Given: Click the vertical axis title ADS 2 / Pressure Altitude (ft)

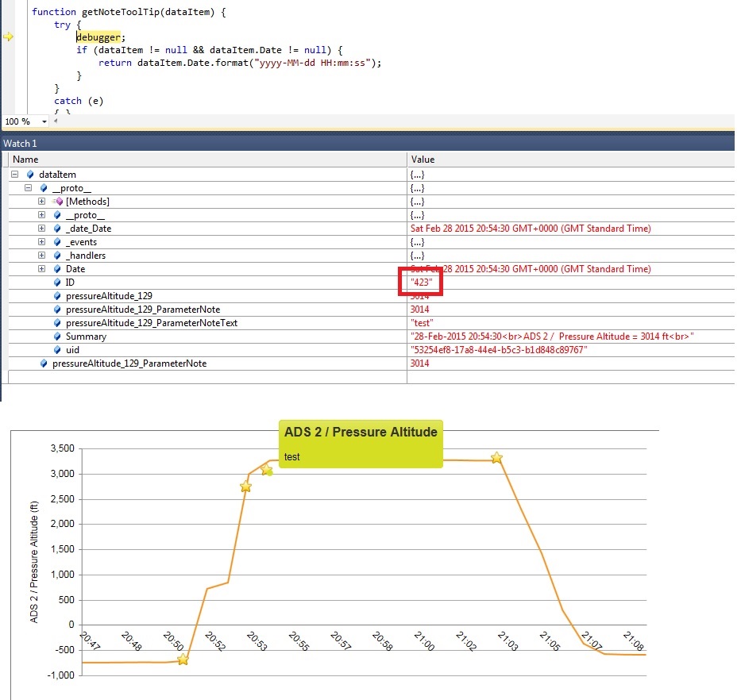Looking at the screenshot, I should [x=34, y=562].
